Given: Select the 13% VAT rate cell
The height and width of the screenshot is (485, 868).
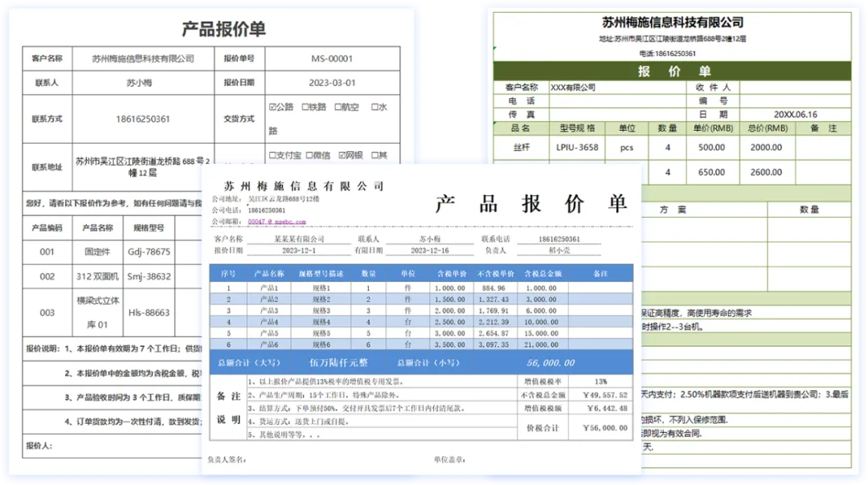Looking at the screenshot, I should tap(600, 381).
